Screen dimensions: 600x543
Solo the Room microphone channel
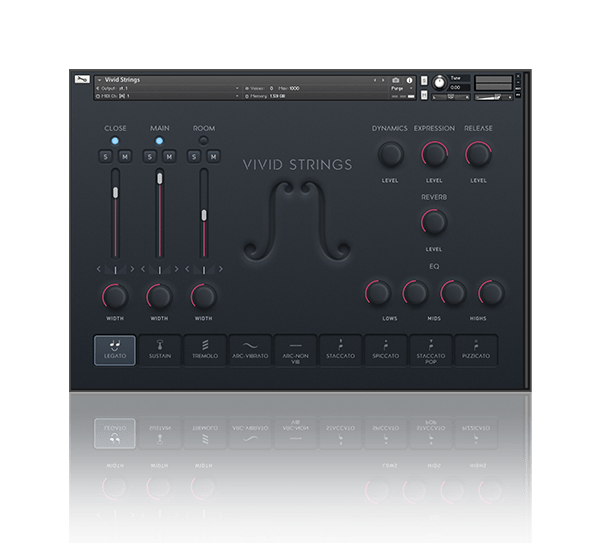(195, 157)
